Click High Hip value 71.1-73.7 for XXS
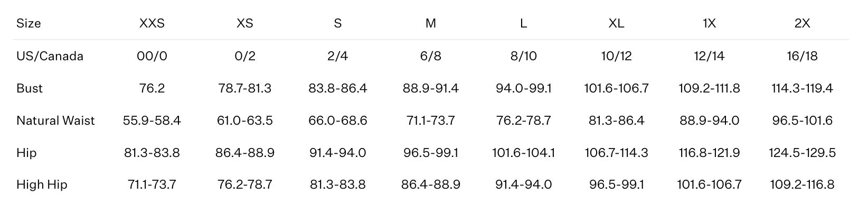This screenshot has width=868, height=222. click(152, 184)
